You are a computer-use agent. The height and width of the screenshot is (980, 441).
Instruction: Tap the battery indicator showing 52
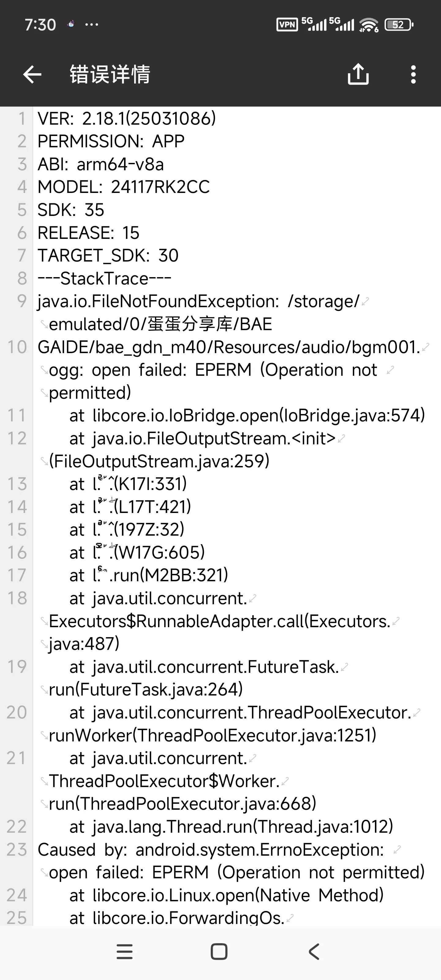point(398,25)
